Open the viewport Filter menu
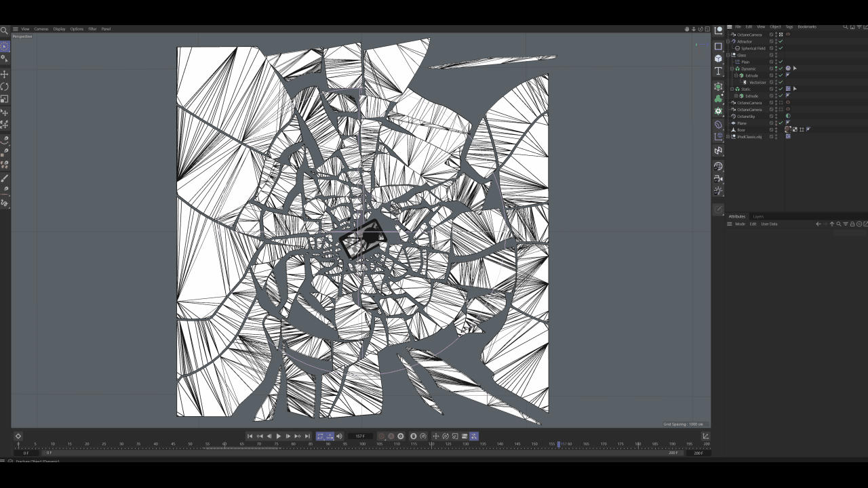This screenshot has width=868, height=488. [x=92, y=29]
